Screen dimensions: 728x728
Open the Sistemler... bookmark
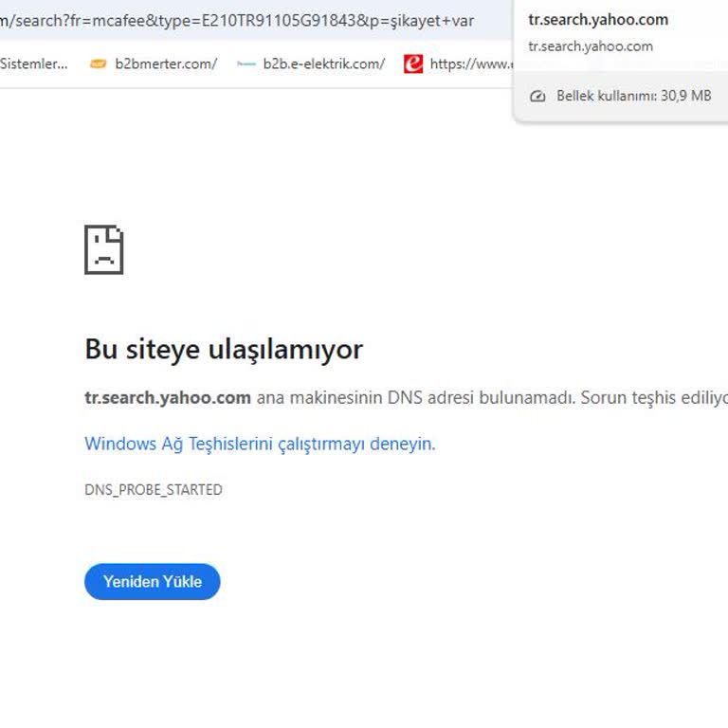(33, 64)
